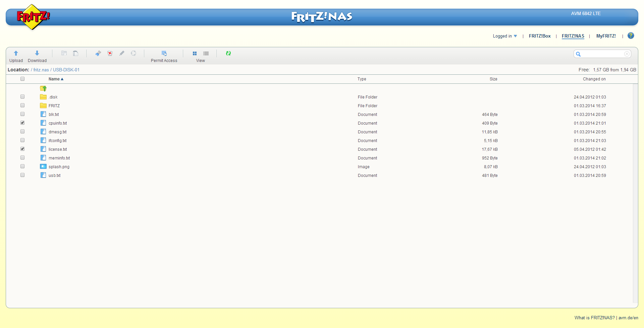
Task: Click the file list vertical scrollbar
Action: point(635,193)
